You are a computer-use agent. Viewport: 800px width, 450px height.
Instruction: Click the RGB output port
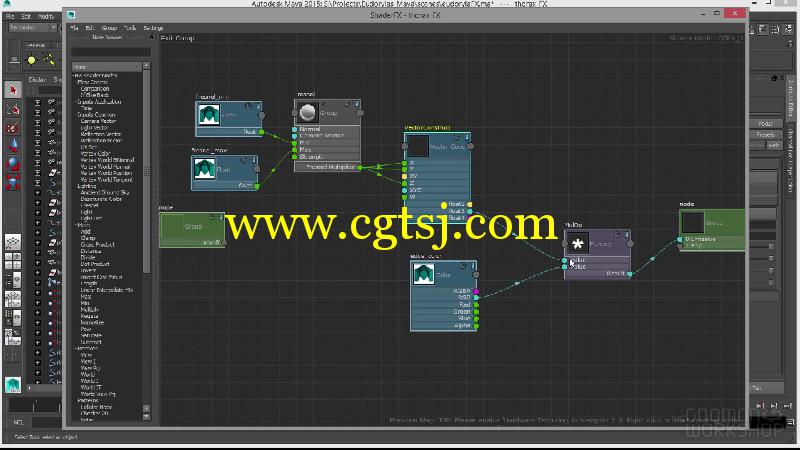pos(476,297)
